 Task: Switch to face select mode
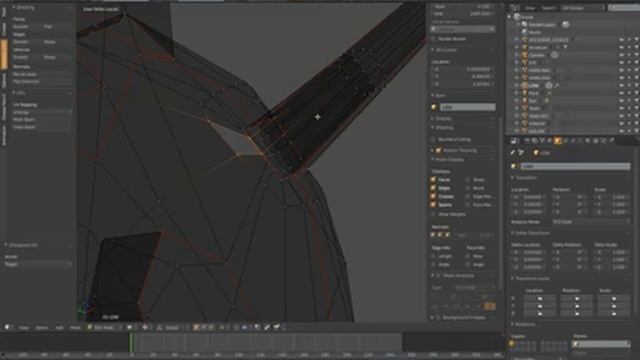tap(211, 327)
